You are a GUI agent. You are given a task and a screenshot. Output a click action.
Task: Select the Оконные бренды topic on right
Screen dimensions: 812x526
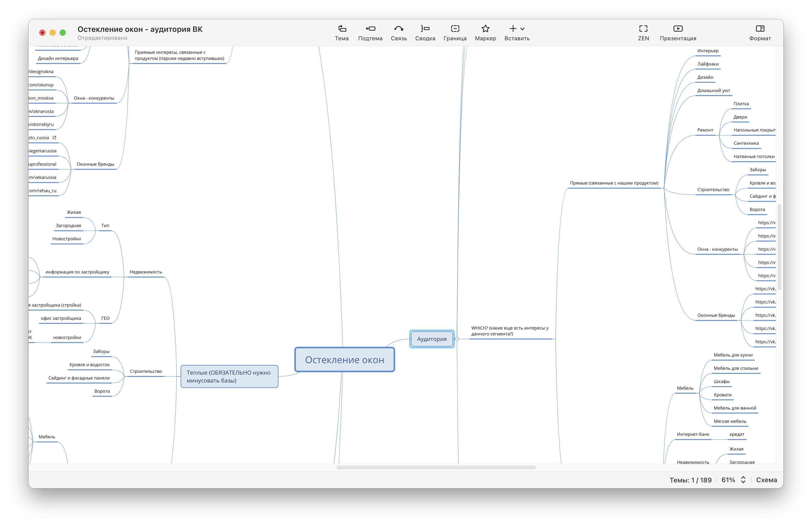coord(716,315)
